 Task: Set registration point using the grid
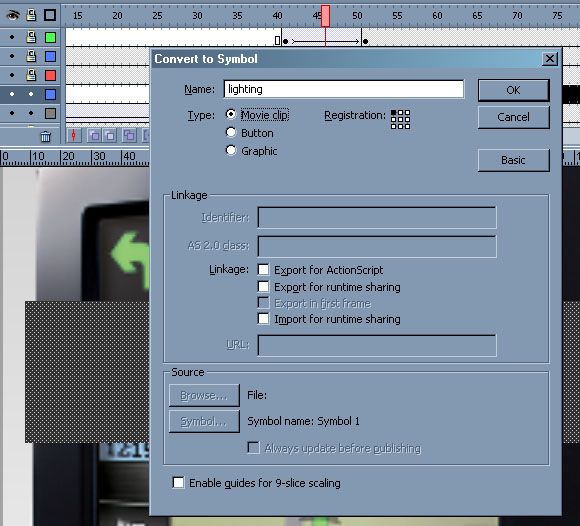(x=400, y=119)
